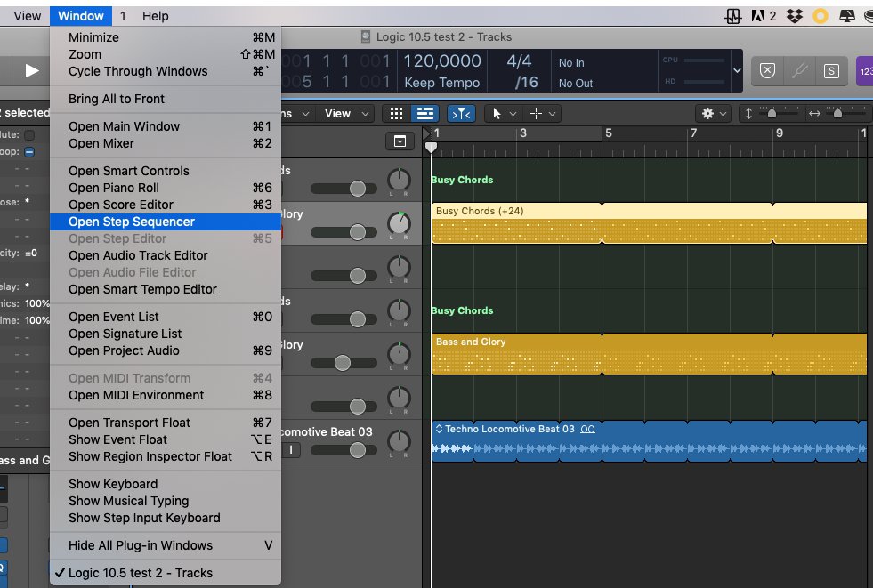
Task: Toggle the Catch Playhead button
Action: pos(460,114)
